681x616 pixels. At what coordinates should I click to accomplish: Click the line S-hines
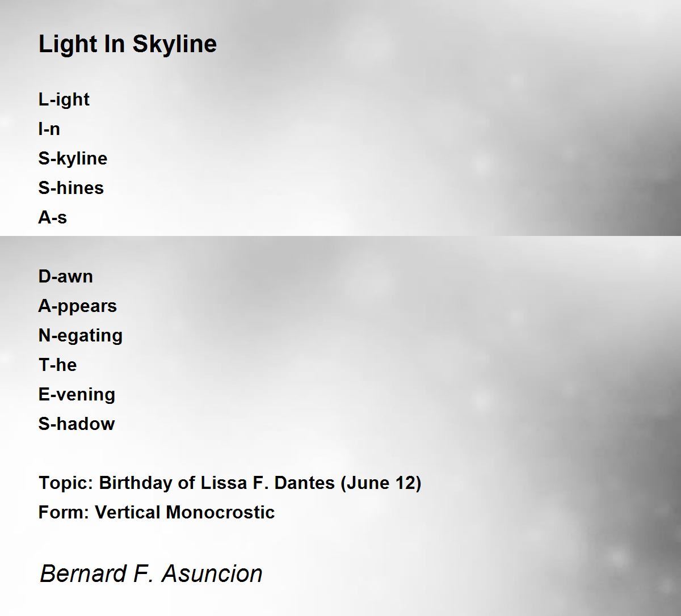pyautogui.click(x=71, y=188)
